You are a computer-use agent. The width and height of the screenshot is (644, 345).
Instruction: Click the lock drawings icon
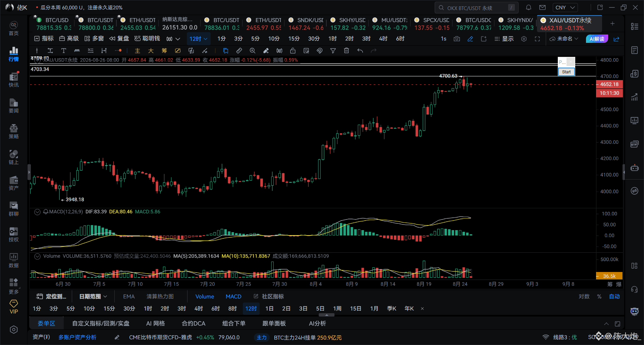coord(292,51)
